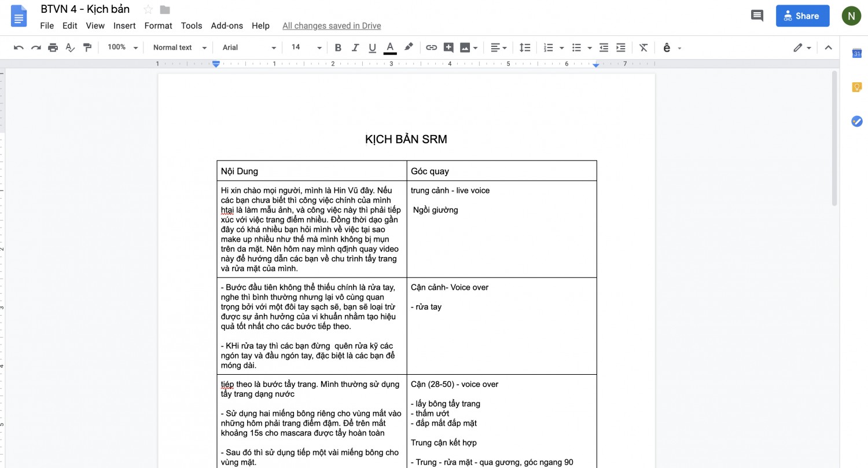The height and width of the screenshot is (468, 868).
Task: Open the Add-ons menu
Action: pos(227,25)
